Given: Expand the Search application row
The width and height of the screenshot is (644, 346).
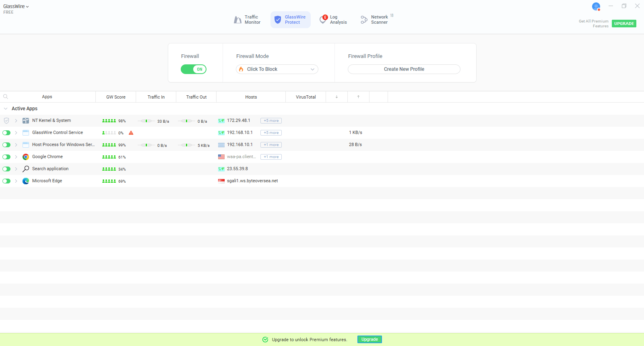Looking at the screenshot, I should (x=16, y=169).
